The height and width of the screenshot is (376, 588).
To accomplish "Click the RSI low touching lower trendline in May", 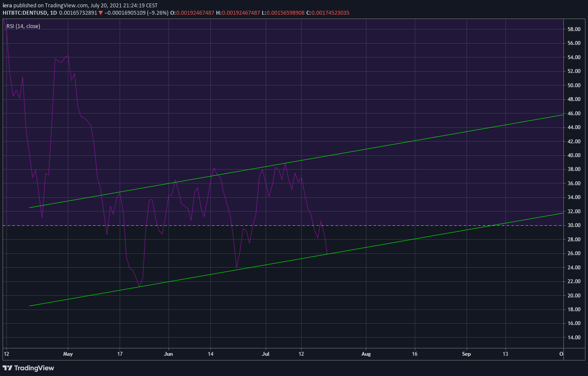I will (138, 286).
